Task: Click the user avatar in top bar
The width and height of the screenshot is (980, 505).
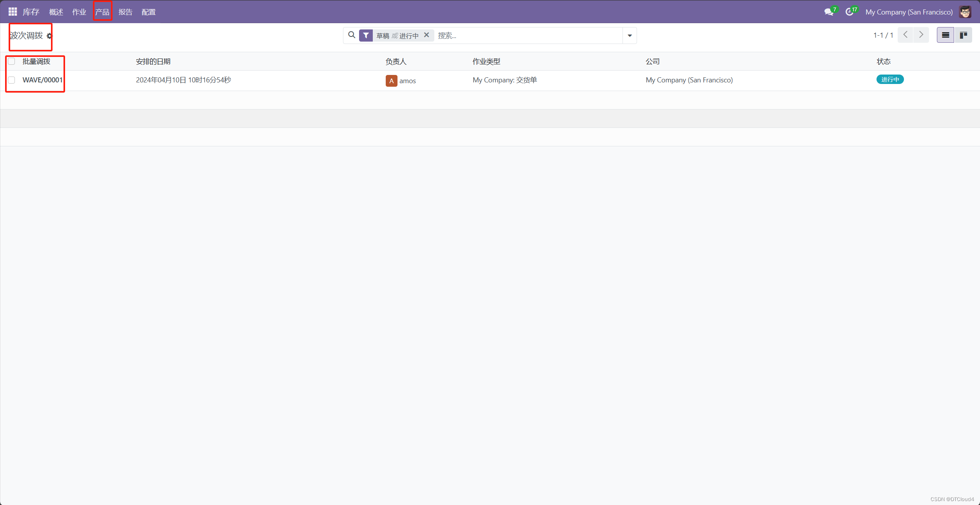Action: point(965,12)
